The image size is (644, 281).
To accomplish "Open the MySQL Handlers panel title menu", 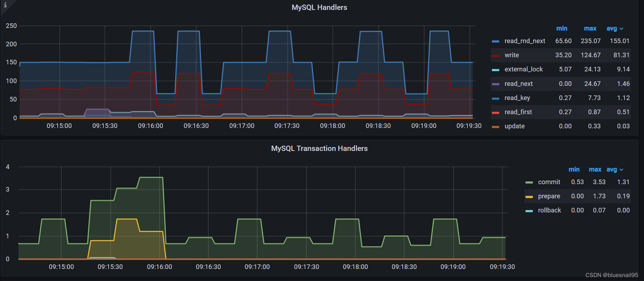I will (x=319, y=7).
